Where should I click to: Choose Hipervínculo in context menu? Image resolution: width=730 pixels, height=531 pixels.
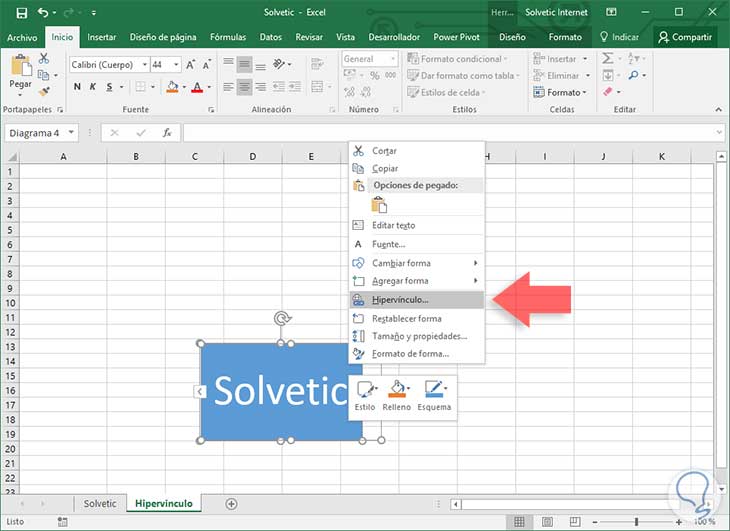point(417,300)
